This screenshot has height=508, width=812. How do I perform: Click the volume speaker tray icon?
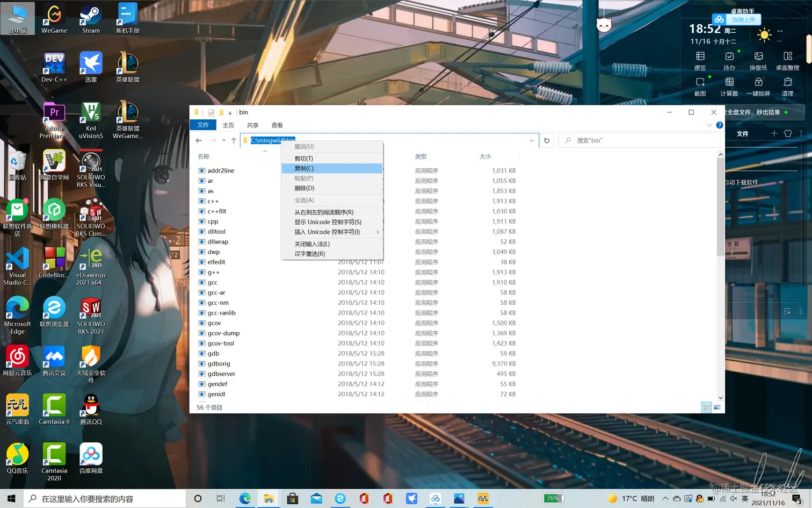(734, 498)
